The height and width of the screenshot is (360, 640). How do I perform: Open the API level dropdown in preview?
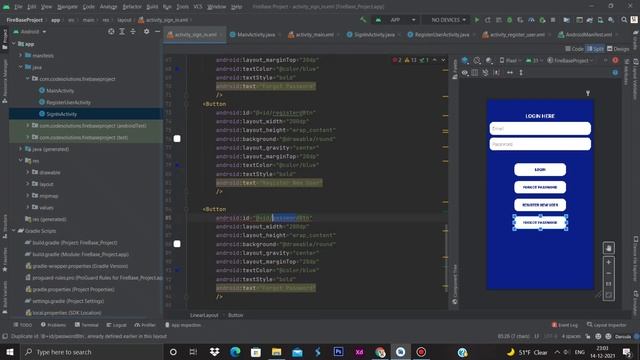[533, 60]
